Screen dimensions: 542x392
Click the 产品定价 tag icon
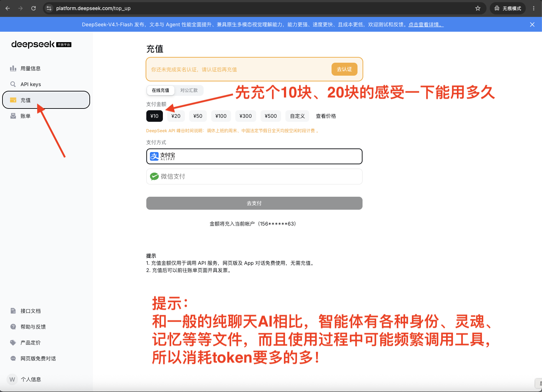click(13, 343)
